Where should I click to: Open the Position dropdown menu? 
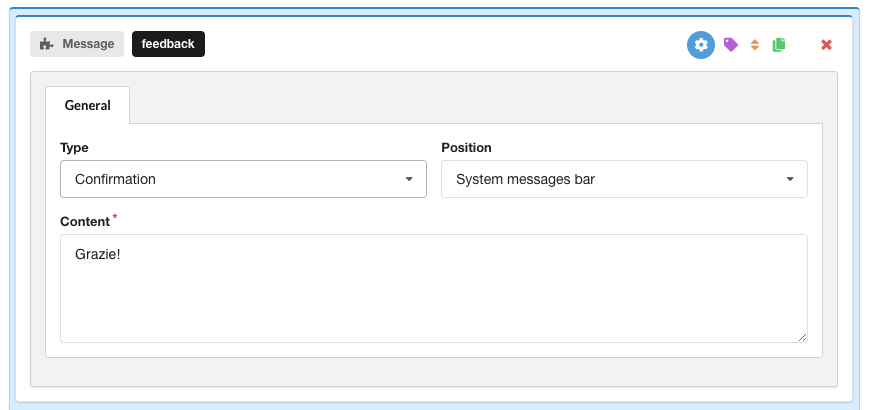[610, 179]
